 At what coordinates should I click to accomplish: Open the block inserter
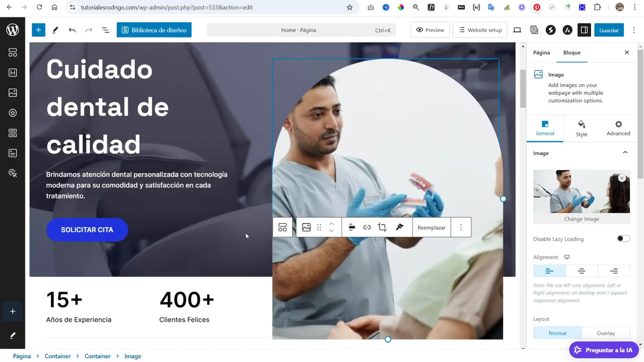coord(38,29)
